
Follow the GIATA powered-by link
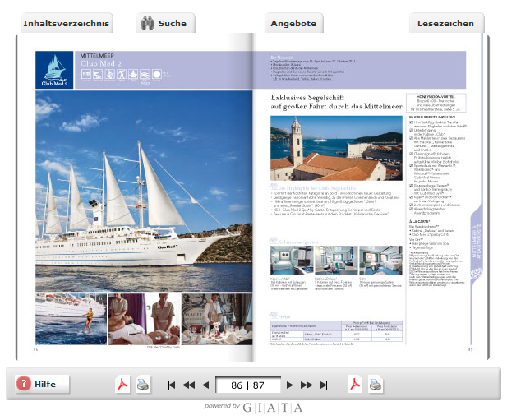[x=253, y=408]
